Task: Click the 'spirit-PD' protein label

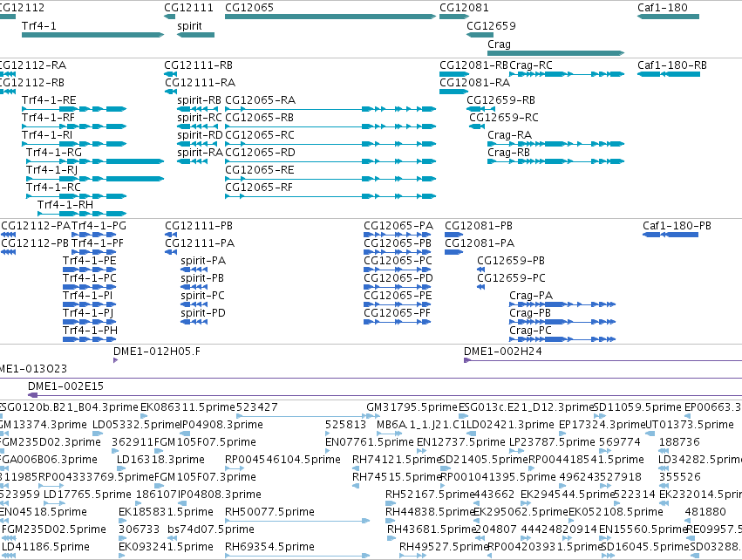Action: [x=203, y=313]
